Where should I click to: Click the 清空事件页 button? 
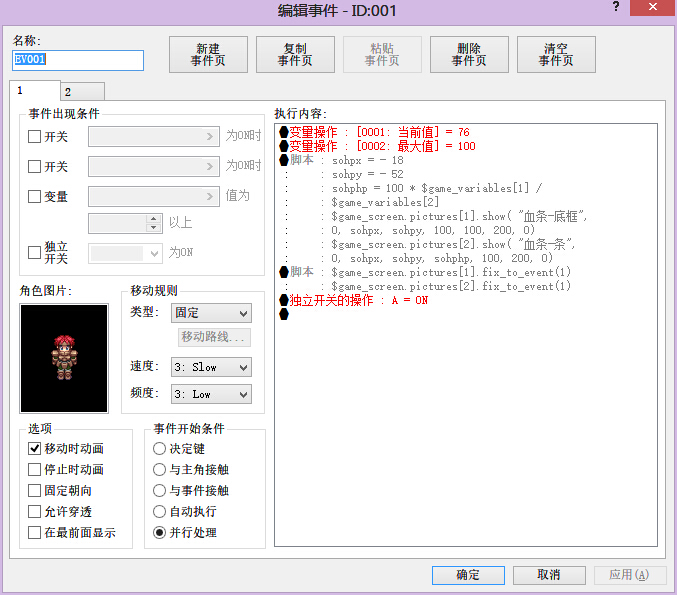click(556, 54)
